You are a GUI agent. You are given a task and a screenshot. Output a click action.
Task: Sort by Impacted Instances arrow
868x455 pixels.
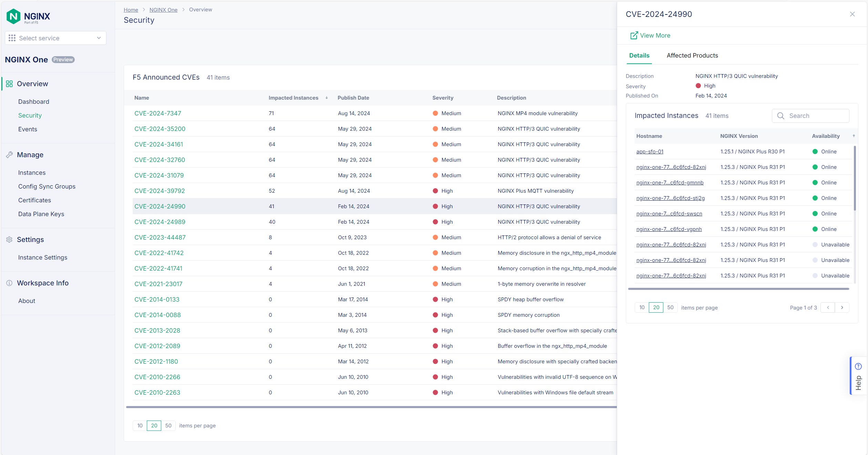[x=327, y=98]
